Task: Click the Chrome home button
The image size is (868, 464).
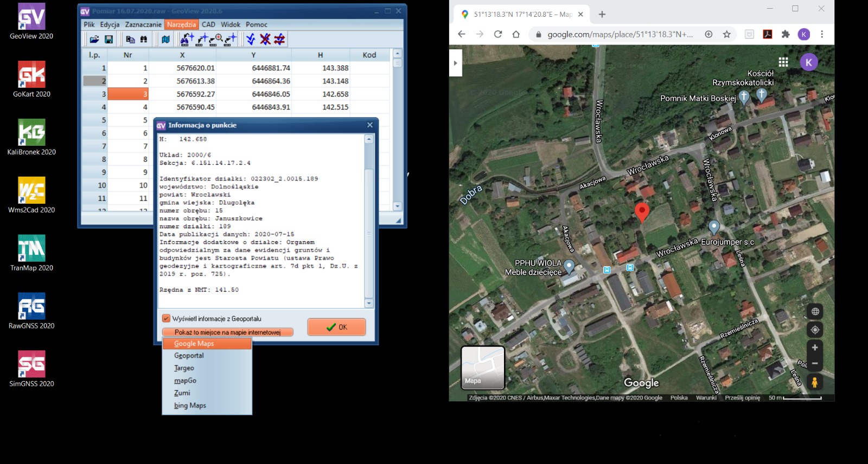Action: click(516, 34)
